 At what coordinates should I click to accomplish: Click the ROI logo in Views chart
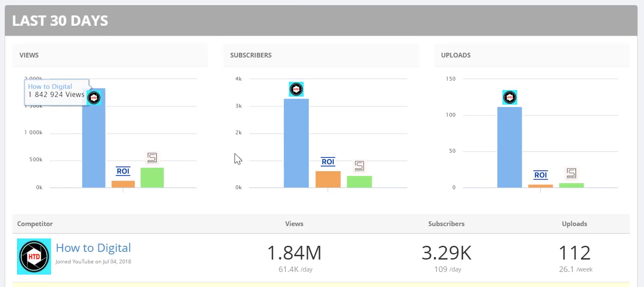pos(123,171)
